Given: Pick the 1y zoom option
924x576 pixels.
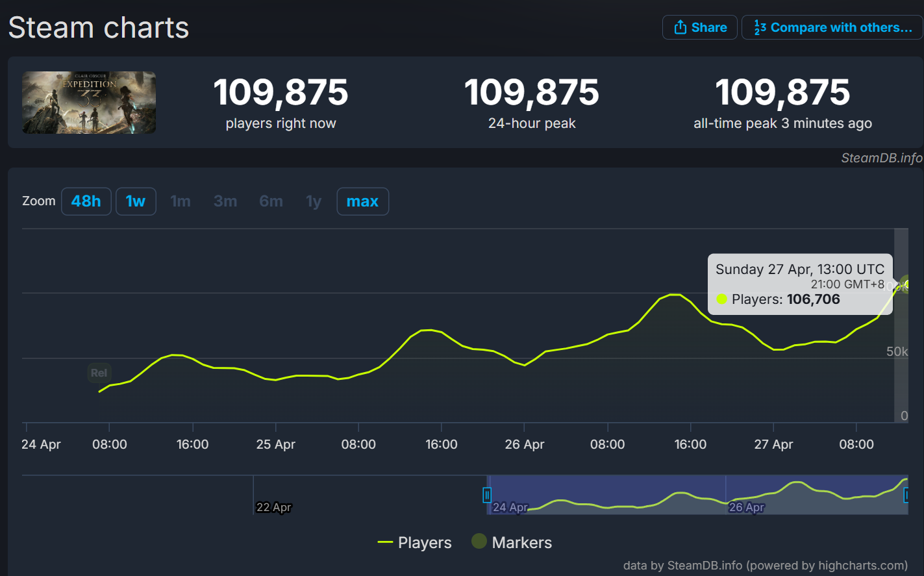Looking at the screenshot, I should (314, 201).
